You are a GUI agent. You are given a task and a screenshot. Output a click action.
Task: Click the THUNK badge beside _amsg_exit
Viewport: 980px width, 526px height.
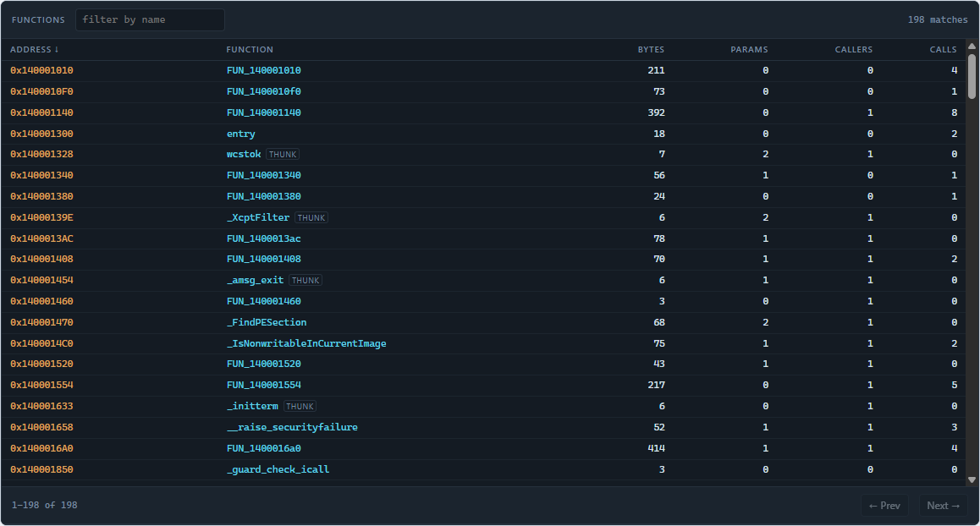point(306,281)
